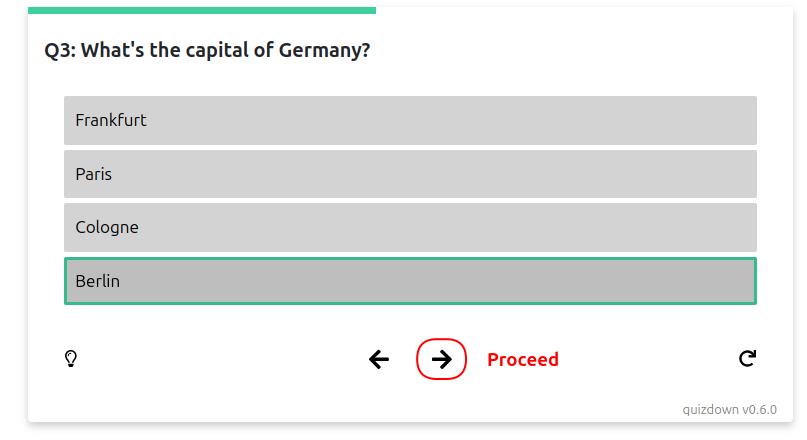Click the word Berlin inside the selected option
This screenshot has height=440, width=807.
tap(98, 281)
